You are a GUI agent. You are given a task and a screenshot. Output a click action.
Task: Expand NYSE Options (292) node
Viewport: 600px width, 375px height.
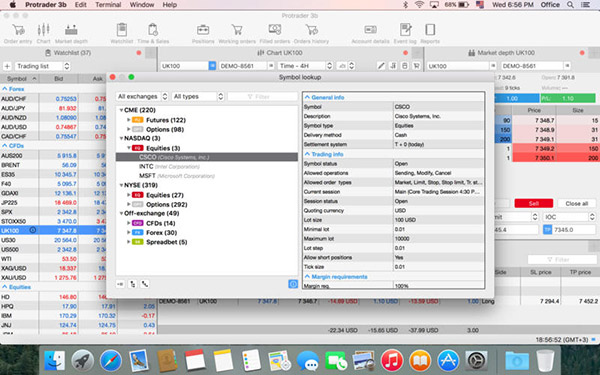[x=129, y=204]
